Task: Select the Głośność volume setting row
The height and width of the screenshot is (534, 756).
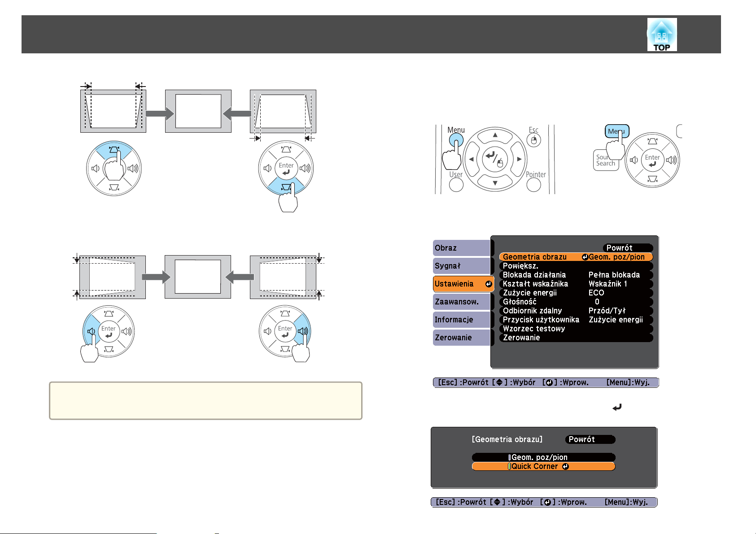Action: [x=576, y=302]
